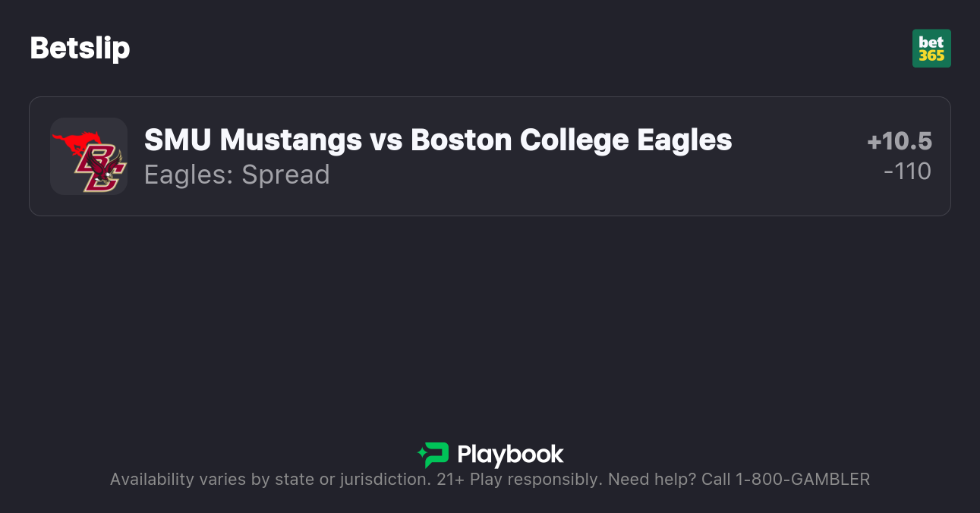The height and width of the screenshot is (513, 980).
Task: Click the bet365 sportsbook logo
Action: pyautogui.click(x=931, y=49)
